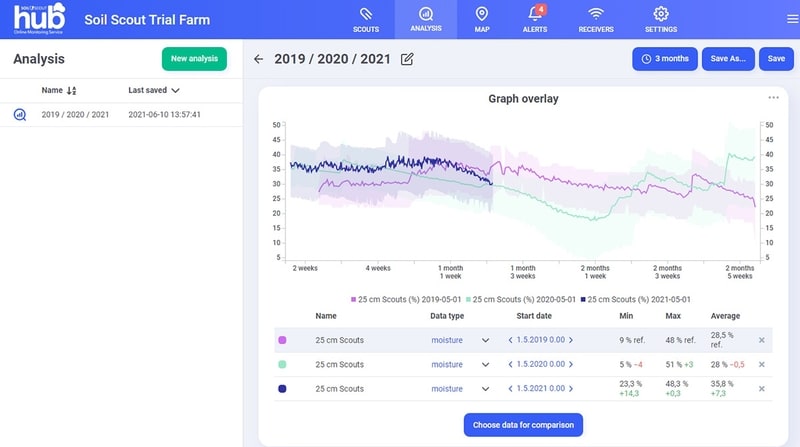Expand data type dropdown for 2021 row
The height and width of the screenshot is (447, 800).
point(485,389)
